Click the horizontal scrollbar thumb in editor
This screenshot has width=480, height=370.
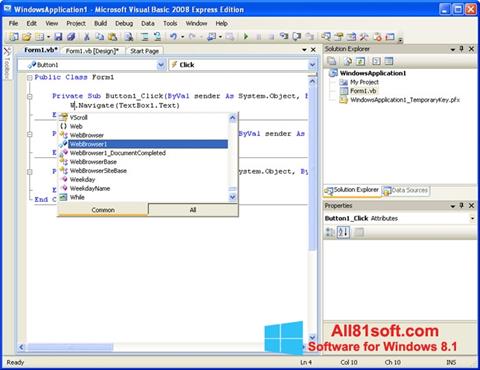pos(70,347)
